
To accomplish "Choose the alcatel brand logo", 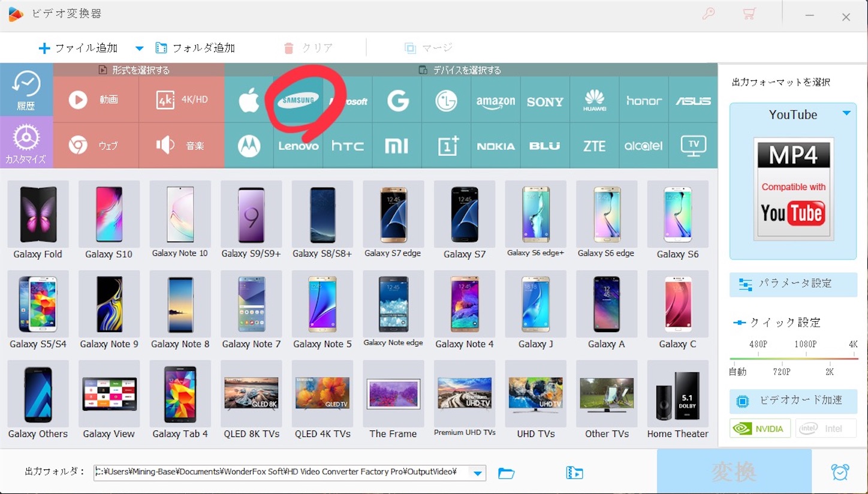I will pos(644,146).
